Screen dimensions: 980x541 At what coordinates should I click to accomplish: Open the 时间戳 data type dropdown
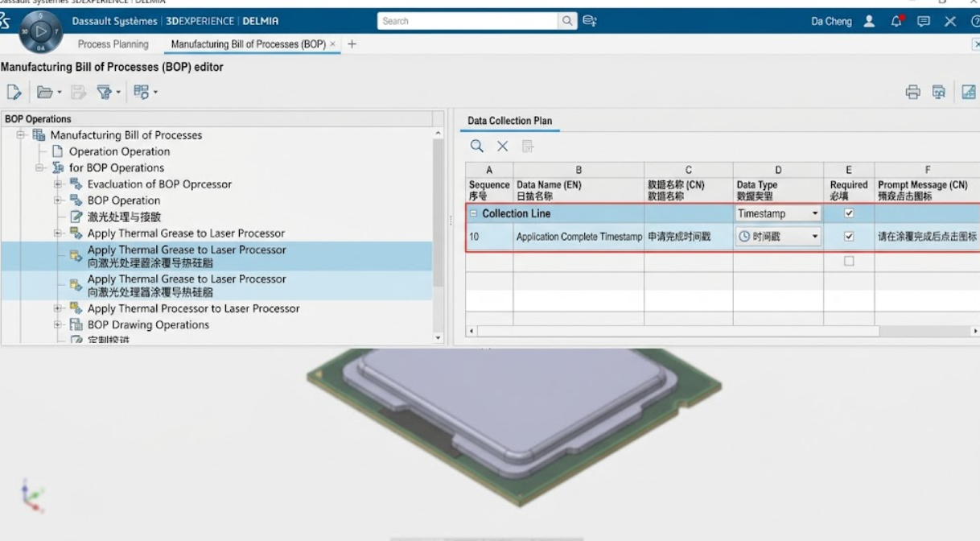(x=815, y=237)
